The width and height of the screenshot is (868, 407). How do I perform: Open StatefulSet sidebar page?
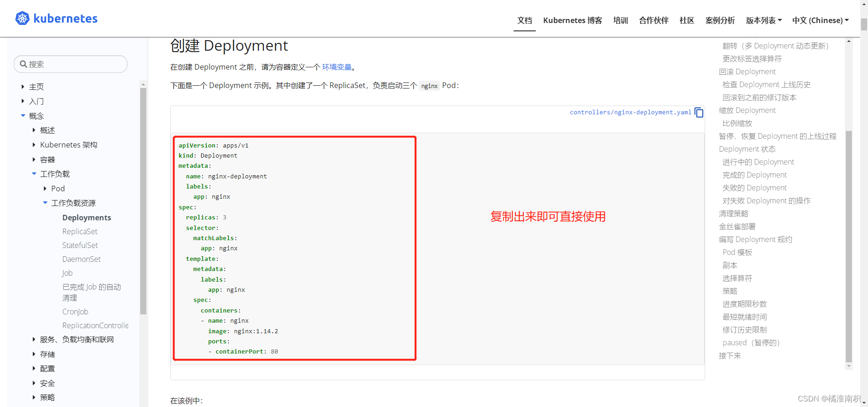click(80, 245)
